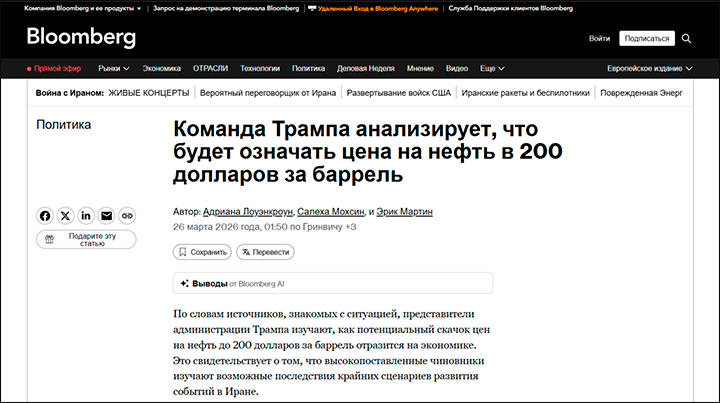Screen dimensions: 720x403
Task: Copy article link with chain icon
Action: tap(127, 215)
